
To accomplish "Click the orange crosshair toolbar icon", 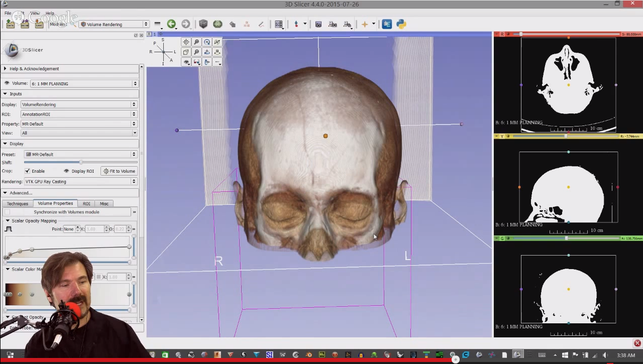I will point(365,24).
